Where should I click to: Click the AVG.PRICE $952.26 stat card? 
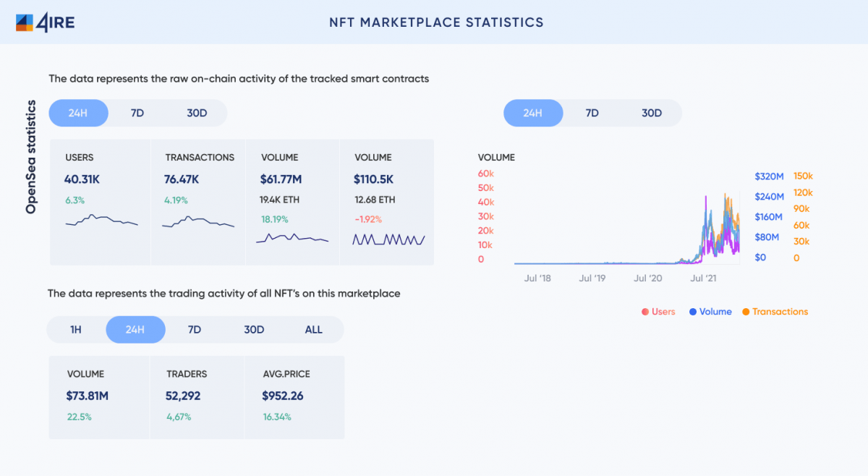[x=294, y=396]
